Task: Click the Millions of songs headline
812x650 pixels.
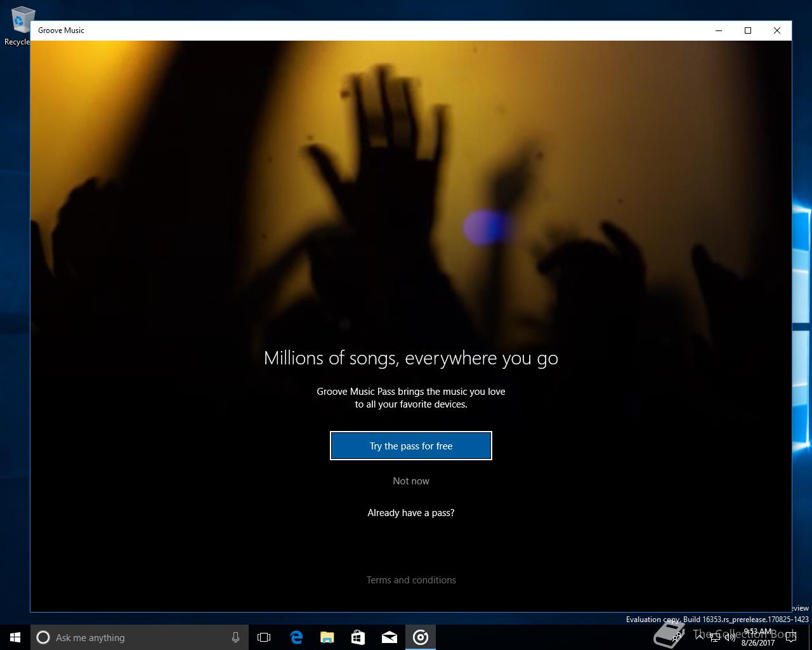Action: [411, 358]
